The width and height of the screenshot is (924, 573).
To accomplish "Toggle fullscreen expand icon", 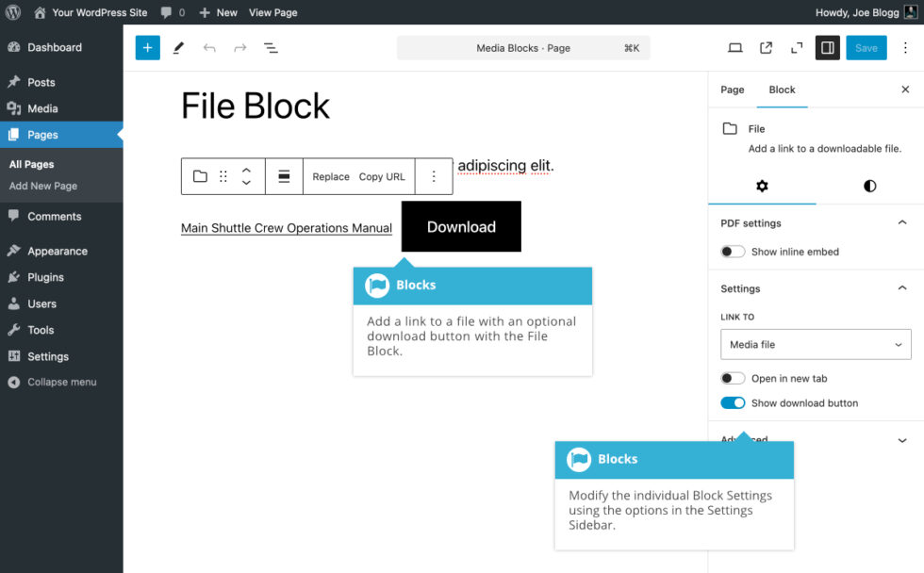I will [797, 48].
